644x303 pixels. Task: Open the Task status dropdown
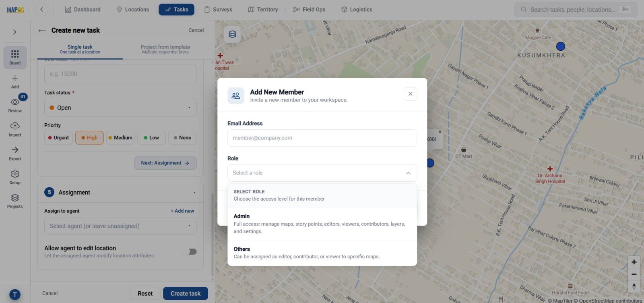(120, 108)
